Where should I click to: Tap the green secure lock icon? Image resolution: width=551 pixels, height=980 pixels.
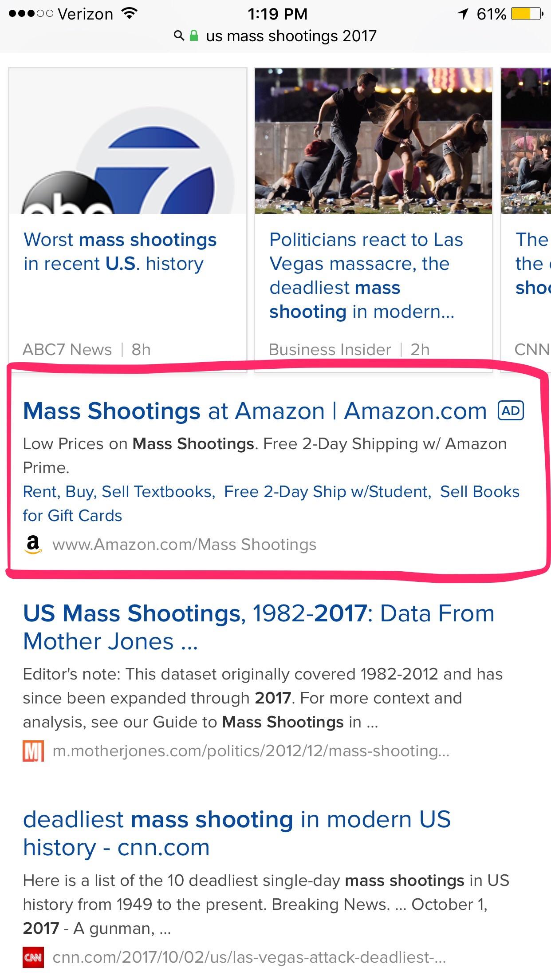[x=194, y=36]
